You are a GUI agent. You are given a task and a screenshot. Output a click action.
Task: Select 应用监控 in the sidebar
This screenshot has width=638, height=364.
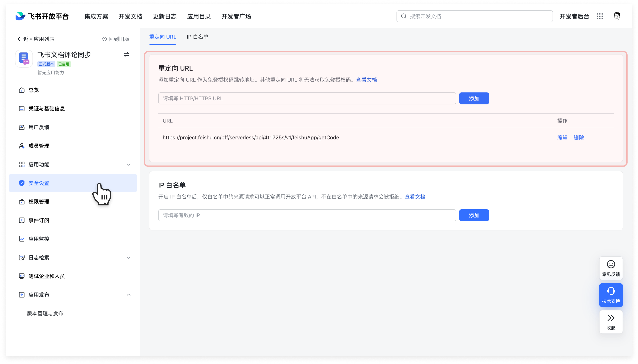pyautogui.click(x=73, y=239)
